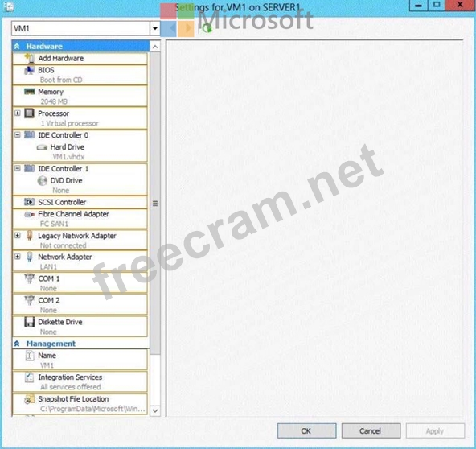The height and width of the screenshot is (449, 476).
Task: Collapse the IDE Controller 0 node
Action: click(18, 134)
